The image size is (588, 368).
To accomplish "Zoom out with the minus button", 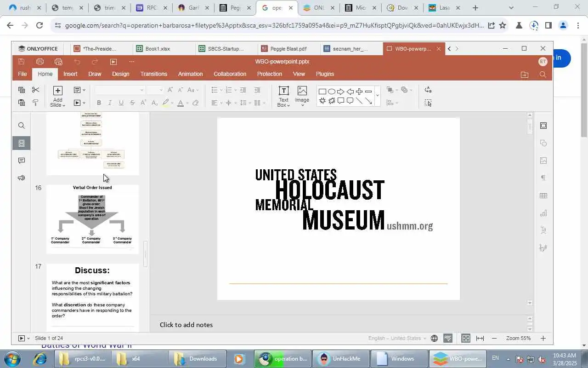I will pyautogui.click(x=494, y=338).
